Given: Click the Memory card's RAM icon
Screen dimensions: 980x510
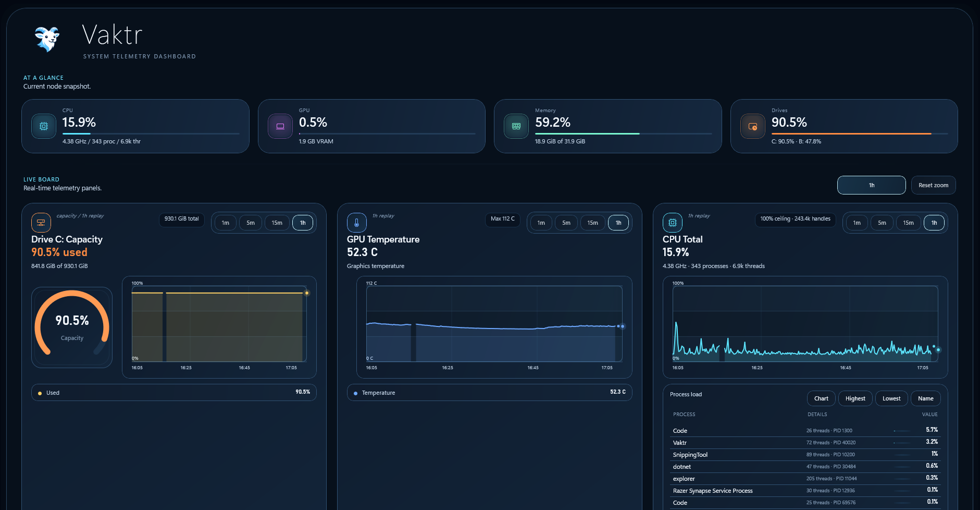Looking at the screenshot, I should 516,126.
